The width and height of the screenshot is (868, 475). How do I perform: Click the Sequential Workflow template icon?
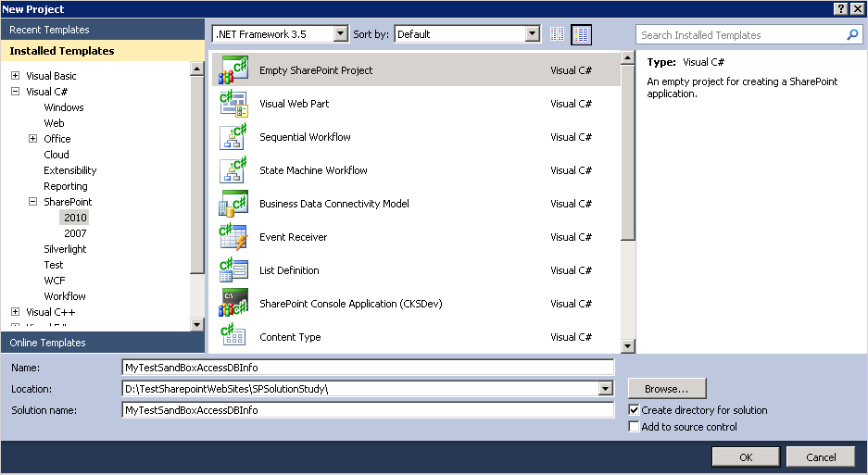(233, 137)
